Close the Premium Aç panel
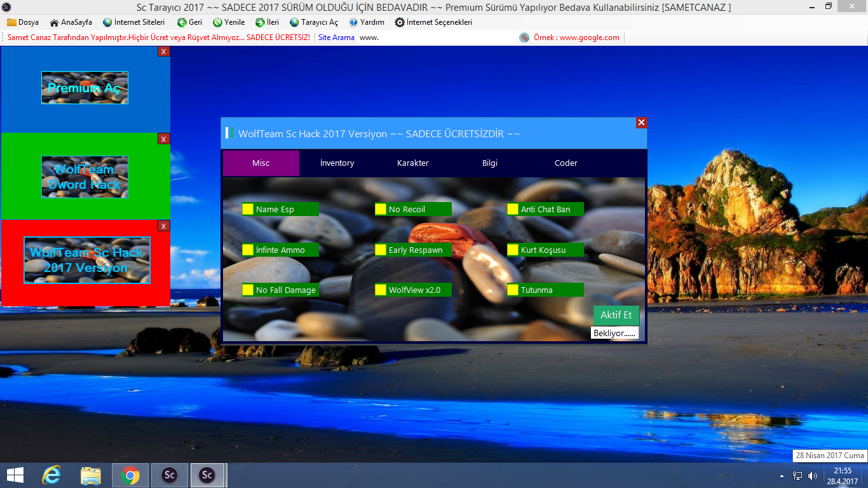 (163, 51)
